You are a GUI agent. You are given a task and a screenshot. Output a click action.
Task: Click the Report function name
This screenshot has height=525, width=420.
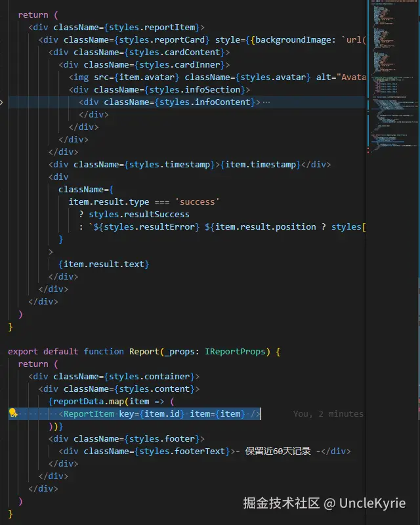coord(144,352)
